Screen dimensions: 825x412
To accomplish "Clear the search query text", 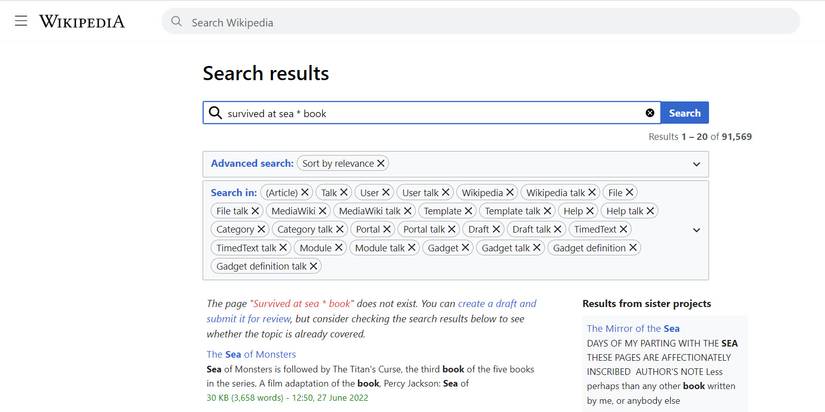I will tap(650, 113).
